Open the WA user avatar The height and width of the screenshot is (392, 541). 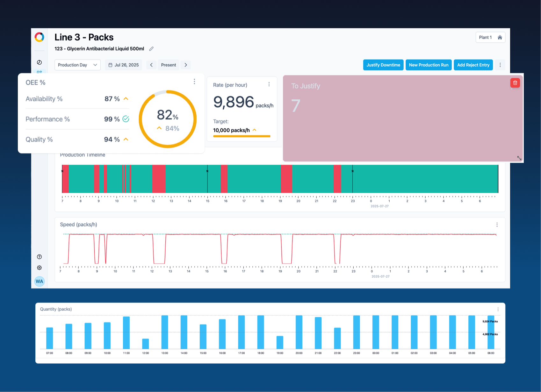[40, 282]
